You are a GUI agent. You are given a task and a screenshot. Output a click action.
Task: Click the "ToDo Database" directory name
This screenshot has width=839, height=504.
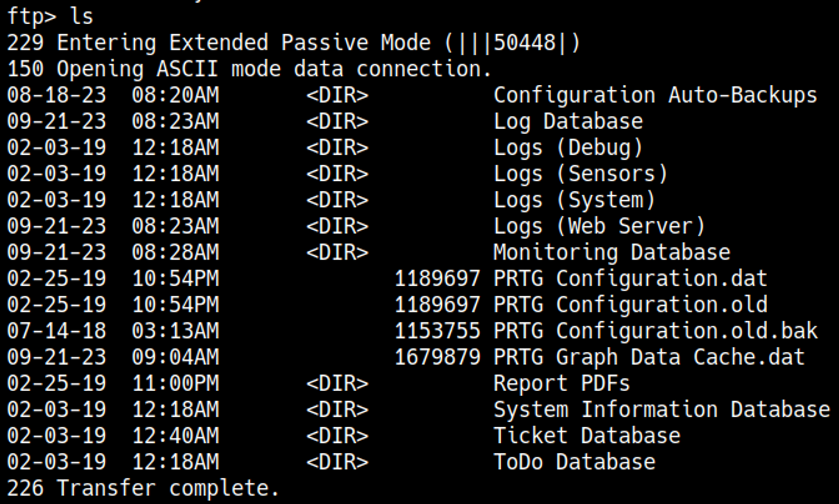(x=574, y=462)
